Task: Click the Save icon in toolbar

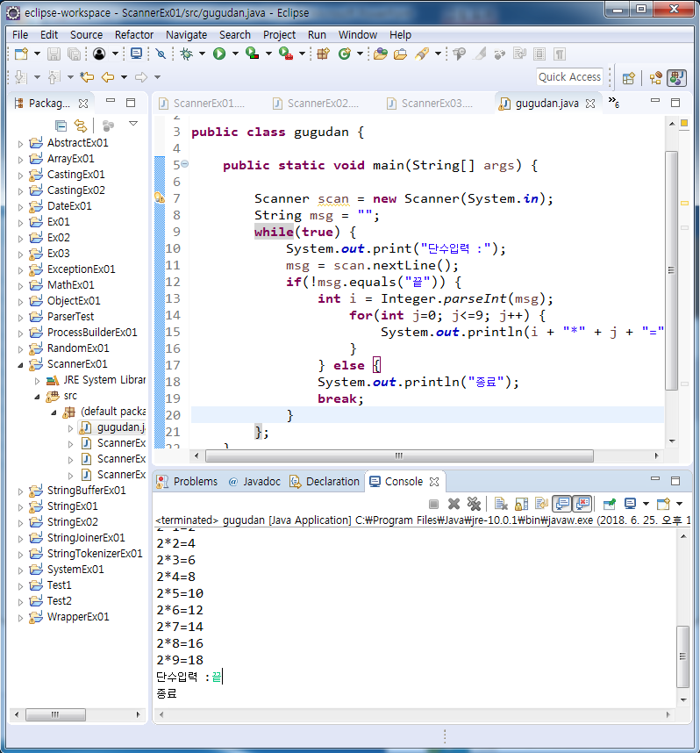Action: tap(54, 54)
